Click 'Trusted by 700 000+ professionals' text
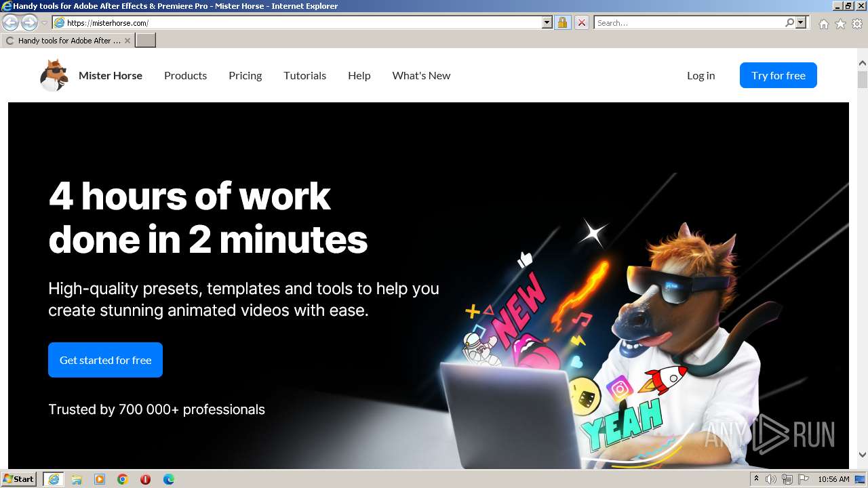This screenshot has width=868, height=488. tap(157, 409)
